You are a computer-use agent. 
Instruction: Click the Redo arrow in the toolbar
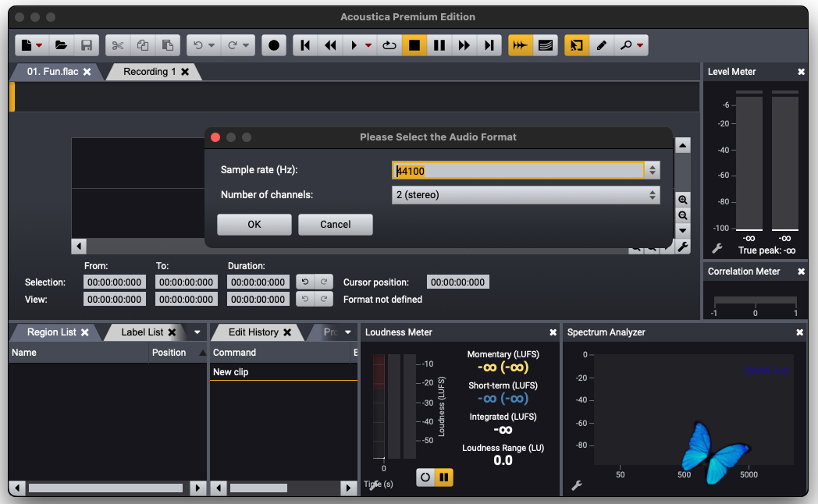pos(232,45)
